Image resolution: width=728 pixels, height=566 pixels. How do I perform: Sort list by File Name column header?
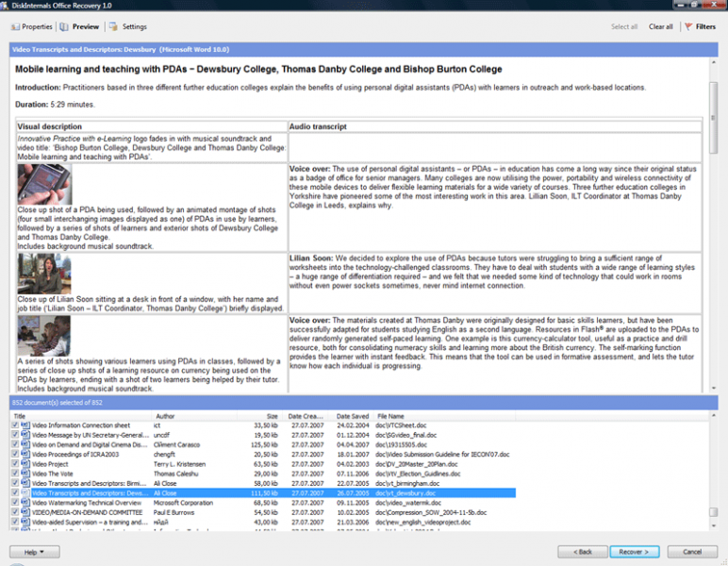[x=444, y=416]
